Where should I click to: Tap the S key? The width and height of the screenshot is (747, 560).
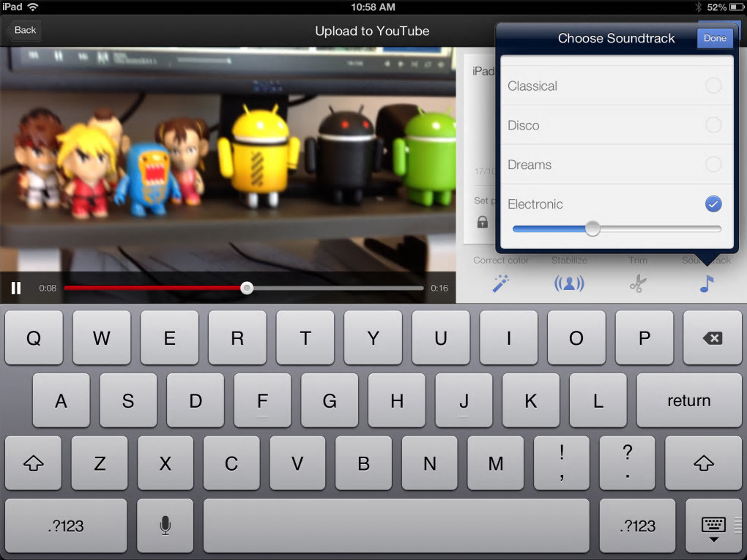(128, 400)
